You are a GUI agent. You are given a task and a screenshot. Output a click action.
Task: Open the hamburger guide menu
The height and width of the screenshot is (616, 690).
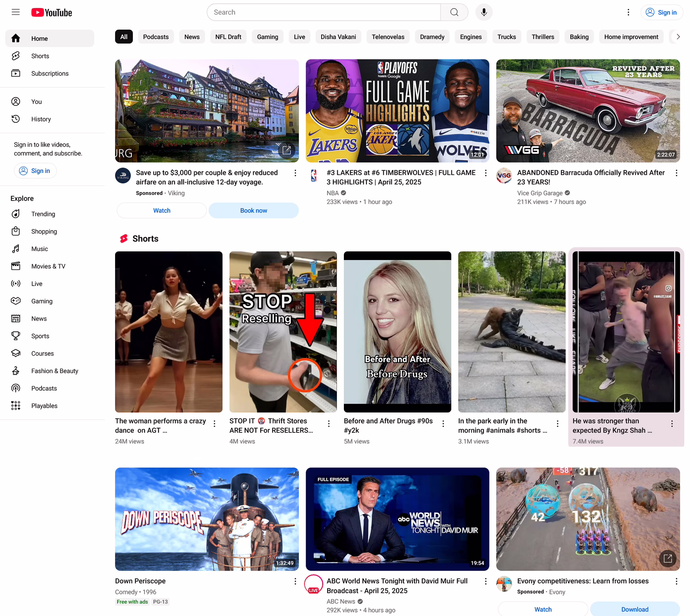pyautogui.click(x=15, y=12)
